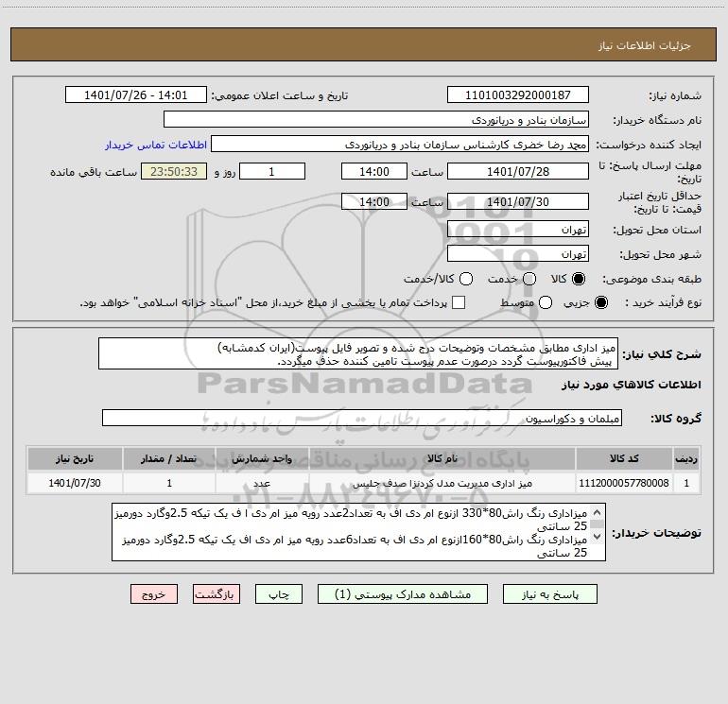Viewport: 728px width, 704px height.
Task: Click the price validity date 1401/07/30 field
Action: pos(518,201)
